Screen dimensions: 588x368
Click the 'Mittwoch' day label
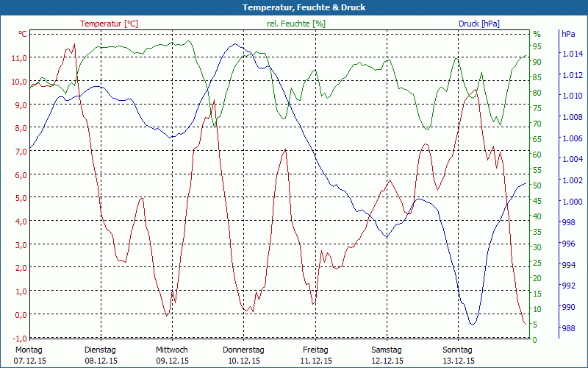(x=172, y=350)
